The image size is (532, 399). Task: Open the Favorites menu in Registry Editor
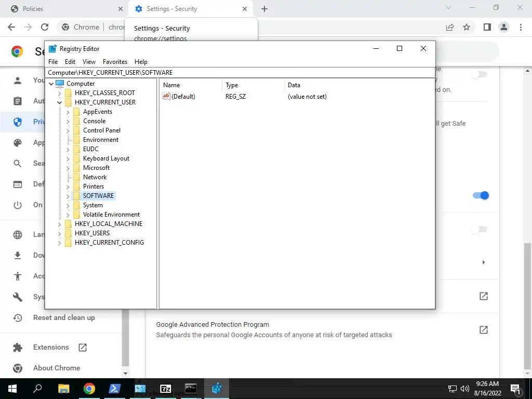click(x=115, y=62)
